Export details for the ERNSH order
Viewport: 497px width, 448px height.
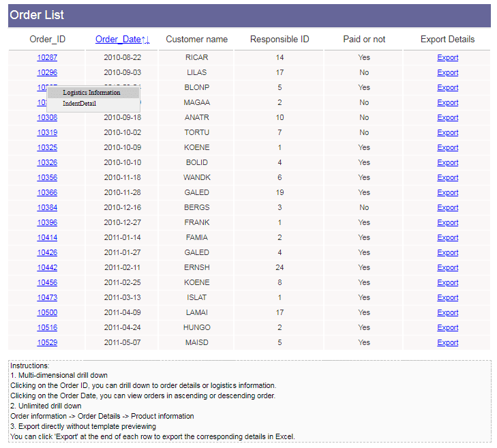click(x=447, y=267)
